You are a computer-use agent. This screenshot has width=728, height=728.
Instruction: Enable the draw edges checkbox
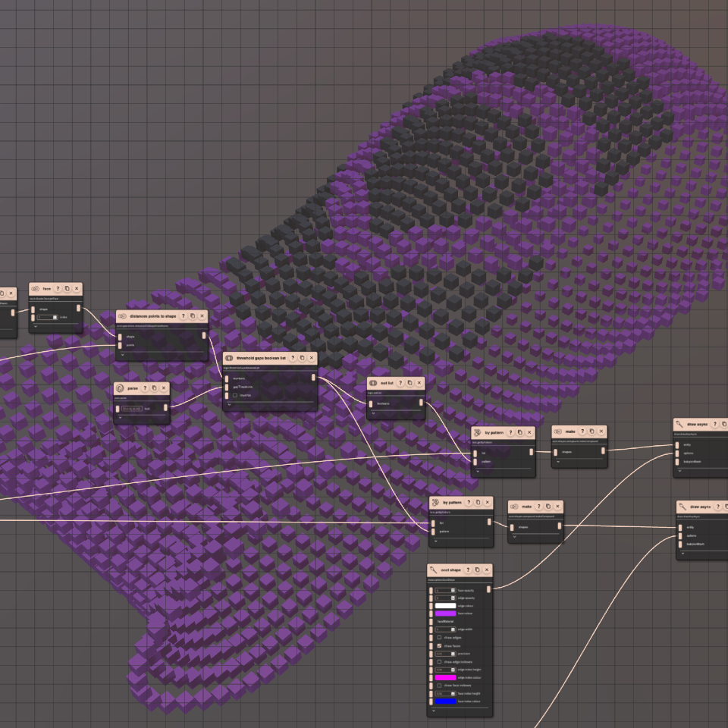(x=439, y=637)
